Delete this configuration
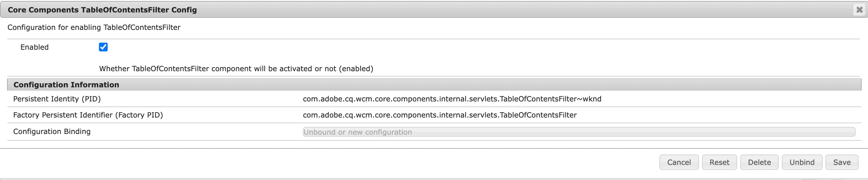 [x=759, y=162]
